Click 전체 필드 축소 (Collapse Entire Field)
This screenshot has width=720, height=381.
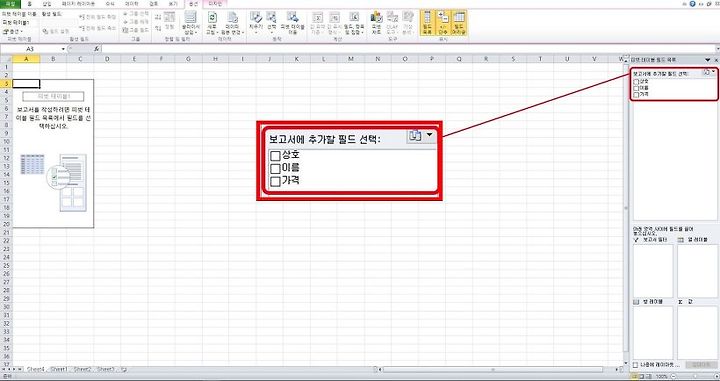97,28
